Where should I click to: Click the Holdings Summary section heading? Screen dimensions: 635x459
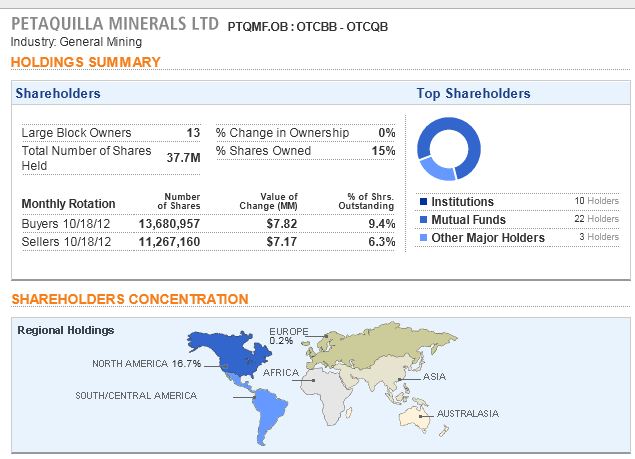(x=85, y=62)
